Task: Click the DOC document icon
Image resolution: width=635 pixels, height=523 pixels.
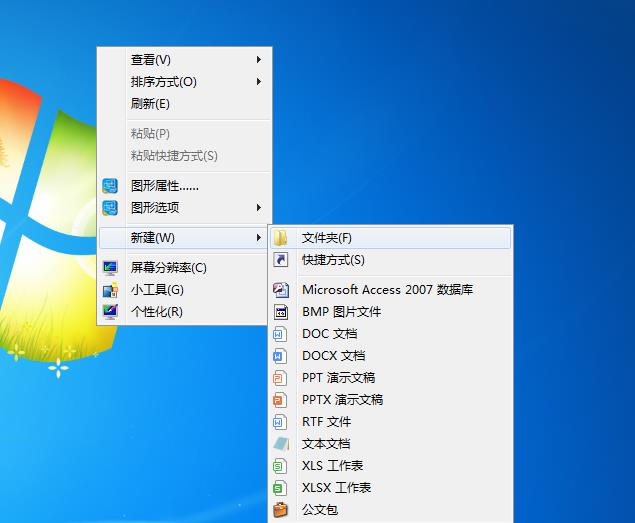Action: 280,334
